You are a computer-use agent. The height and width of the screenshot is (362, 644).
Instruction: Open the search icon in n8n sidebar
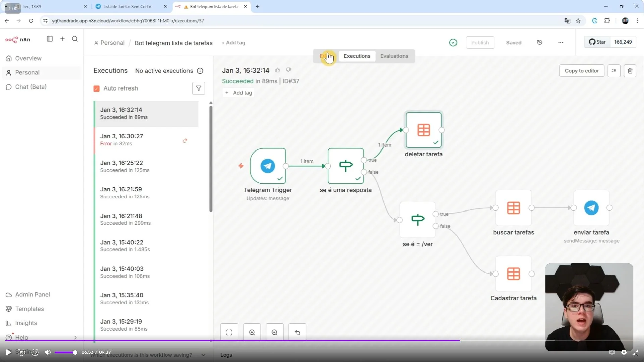[75, 39]
